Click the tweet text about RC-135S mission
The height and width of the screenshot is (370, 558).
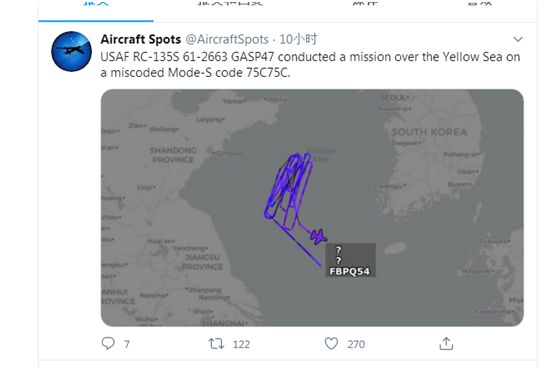310,65
